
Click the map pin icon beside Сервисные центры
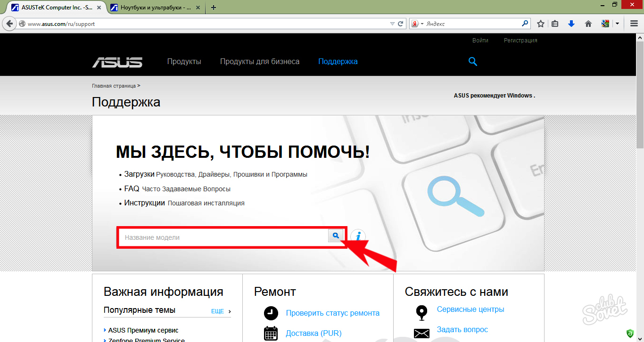421,313
